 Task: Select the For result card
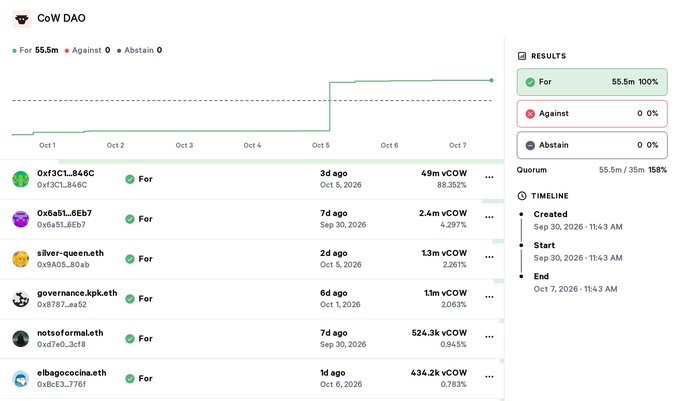(592, 82)
